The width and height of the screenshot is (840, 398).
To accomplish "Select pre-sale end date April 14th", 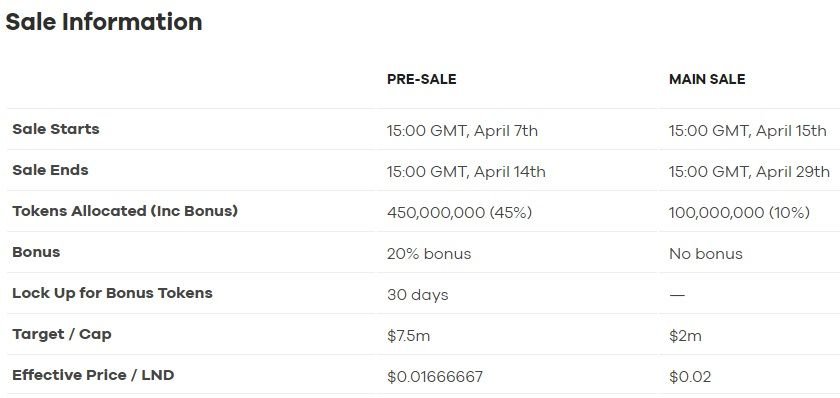I will click(x=466, y=172).
